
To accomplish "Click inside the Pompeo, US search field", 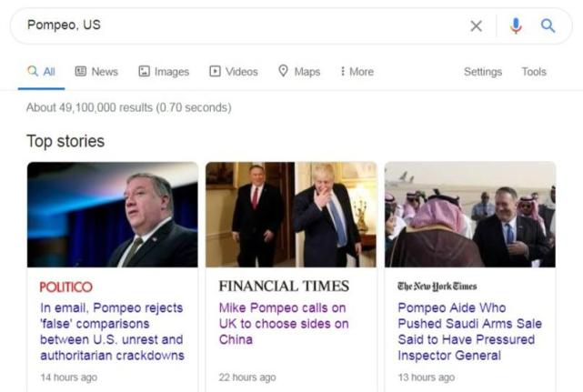I will [x=236, y=25].
